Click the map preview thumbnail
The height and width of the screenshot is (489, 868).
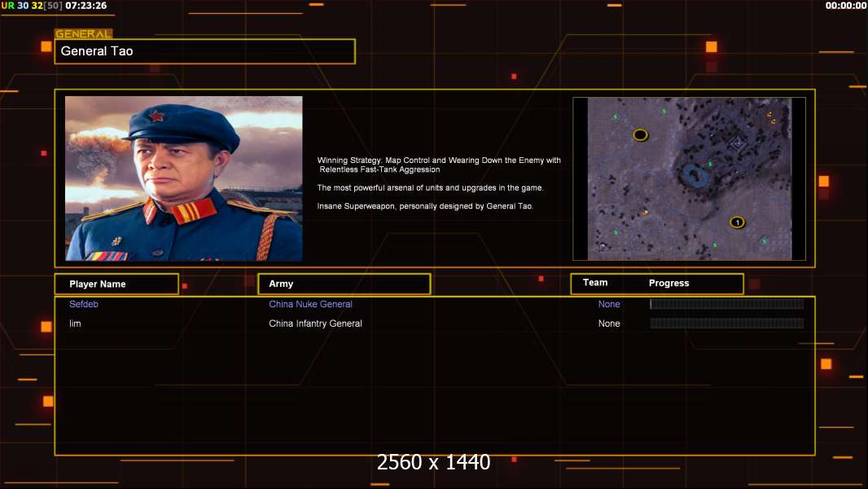pos(689,178)
